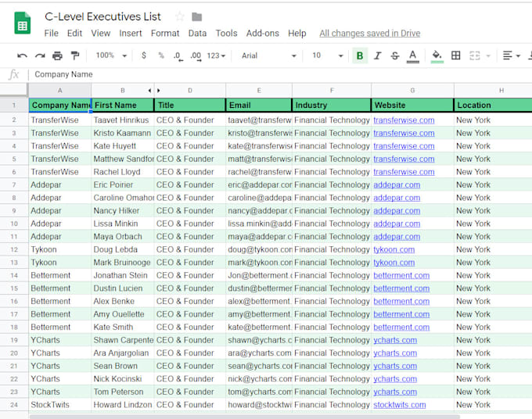Select the cell Jonathan Stein
Image resolution: width=532 pixels, height=419 pixels.
click(123, 275)
